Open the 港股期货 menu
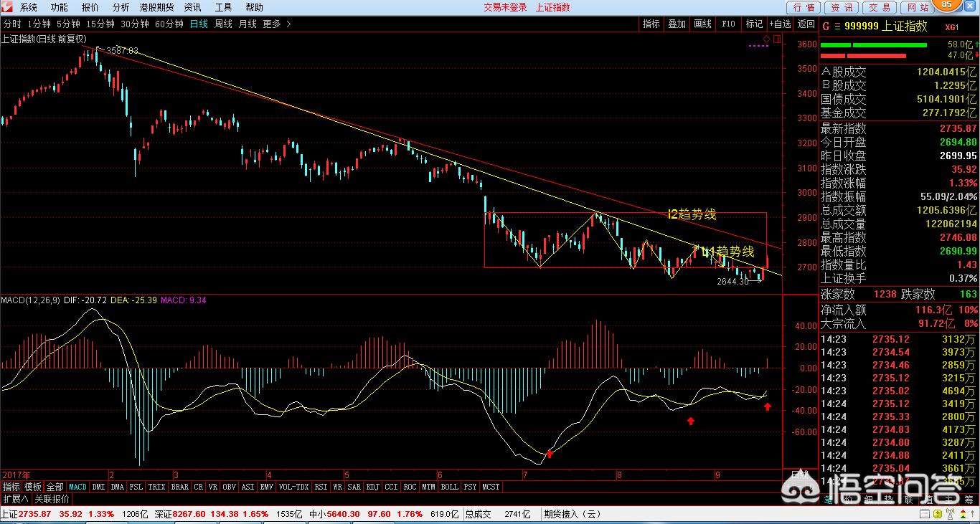 pyautogui.click(x=156, y=7)
